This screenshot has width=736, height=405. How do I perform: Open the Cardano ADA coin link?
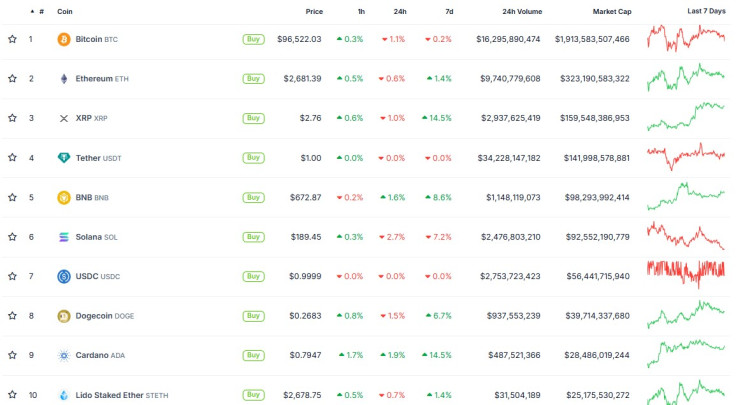[100, 355]
